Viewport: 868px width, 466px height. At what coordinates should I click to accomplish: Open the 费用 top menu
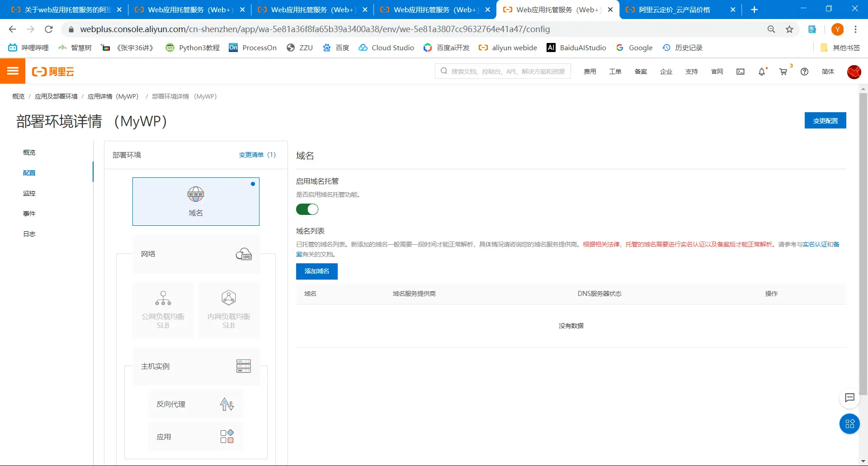[590, 71]
